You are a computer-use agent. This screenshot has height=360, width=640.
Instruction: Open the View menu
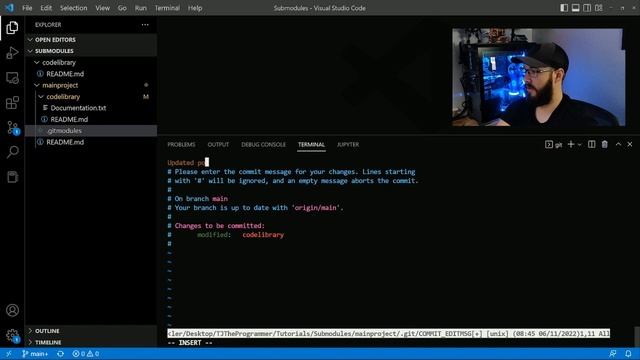coord(102,8)
